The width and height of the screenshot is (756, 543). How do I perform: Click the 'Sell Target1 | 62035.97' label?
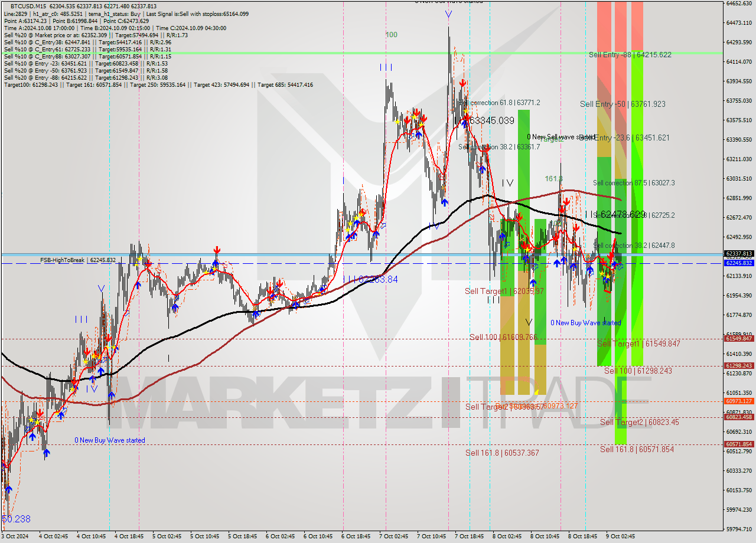[504, 291]
